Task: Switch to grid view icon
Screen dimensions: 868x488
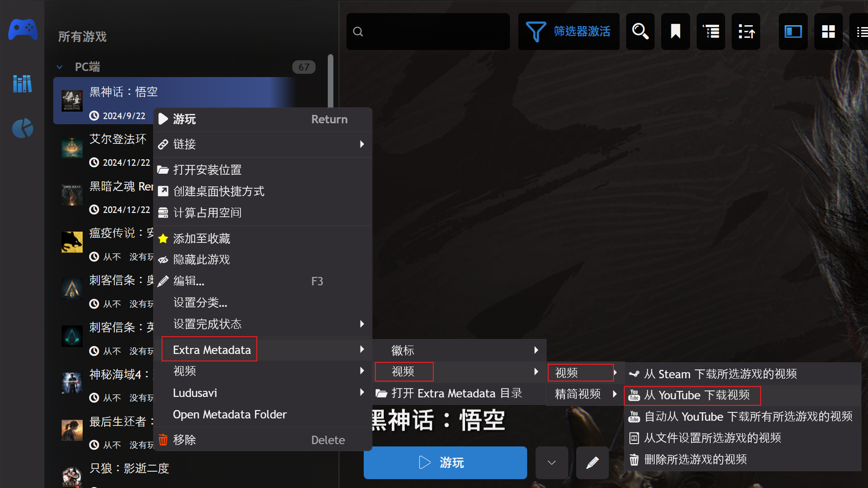Action: [828, 32]
